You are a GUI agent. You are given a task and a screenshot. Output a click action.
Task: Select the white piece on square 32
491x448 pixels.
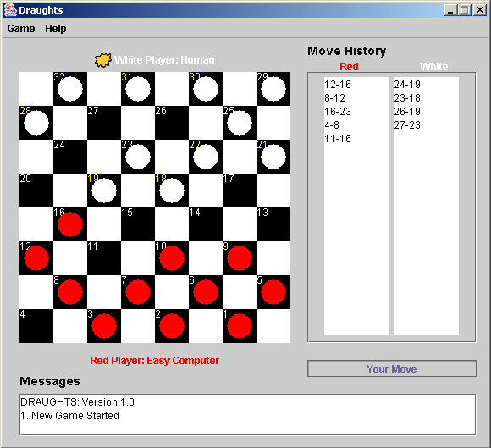(x=70, y=89)
